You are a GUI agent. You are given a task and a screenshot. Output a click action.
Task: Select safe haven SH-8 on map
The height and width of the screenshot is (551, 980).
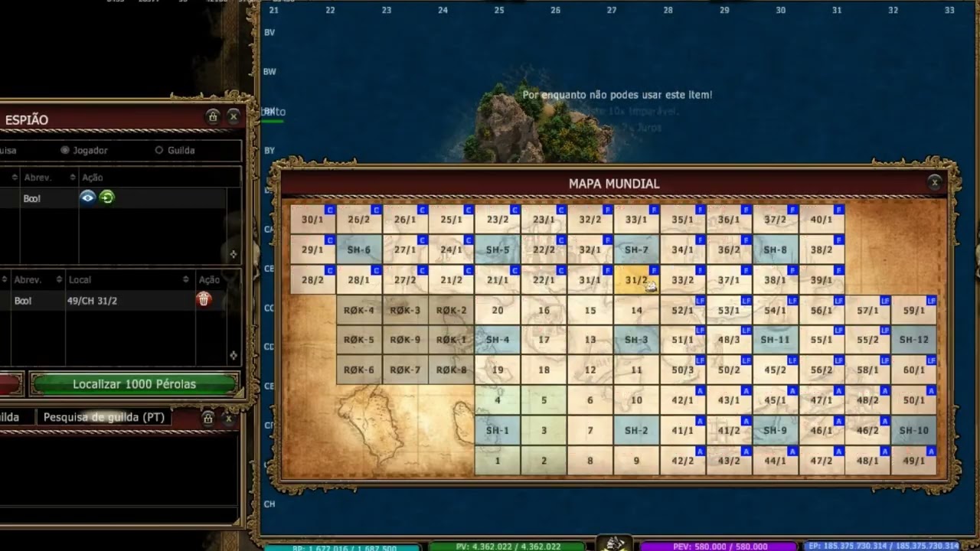coord(775,249)
